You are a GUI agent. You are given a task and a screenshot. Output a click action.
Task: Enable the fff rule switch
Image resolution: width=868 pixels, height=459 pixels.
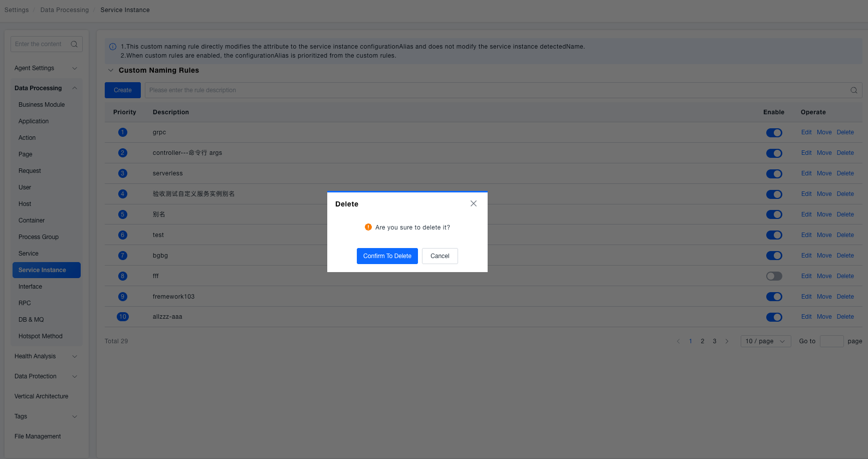pos(774,276)
